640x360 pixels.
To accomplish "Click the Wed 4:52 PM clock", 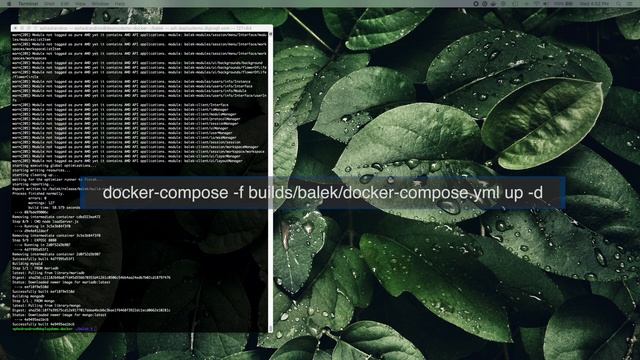I will (595, 3).
